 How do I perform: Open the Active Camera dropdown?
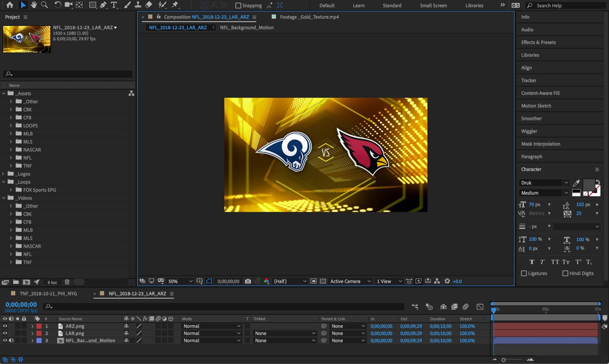tap(350, 281)
